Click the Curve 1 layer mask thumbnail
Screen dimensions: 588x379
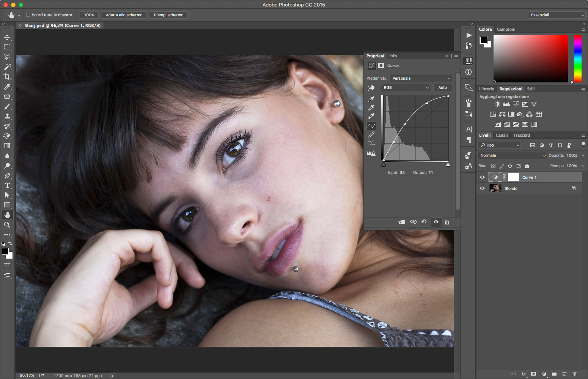[513, 177]
